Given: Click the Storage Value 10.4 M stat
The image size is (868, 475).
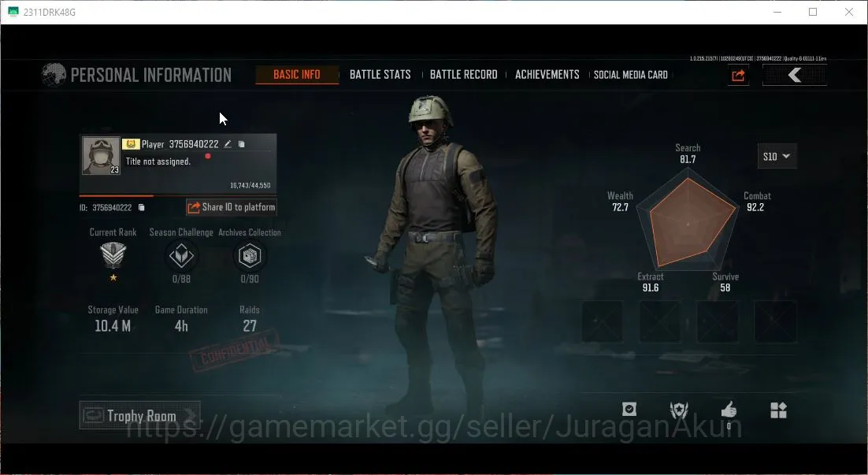Looking at the screenshot, I should [113, 319].
